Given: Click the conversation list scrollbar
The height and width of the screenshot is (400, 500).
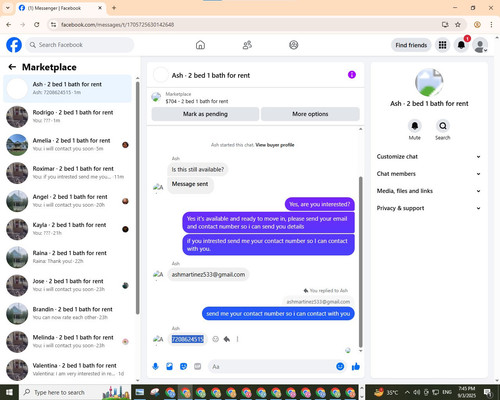Looking at the screenshot, I should point(137,197).
